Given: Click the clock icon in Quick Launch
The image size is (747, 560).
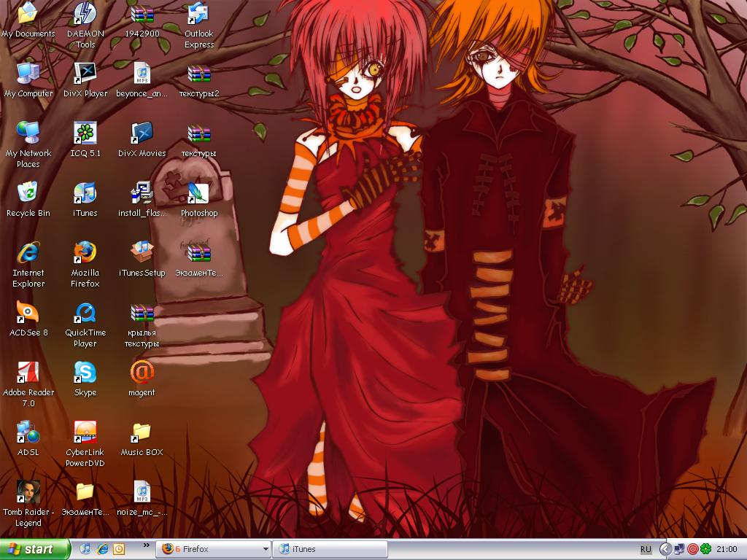Looking at the screenshot, I should pyautogui.click(x=119, y=549).
